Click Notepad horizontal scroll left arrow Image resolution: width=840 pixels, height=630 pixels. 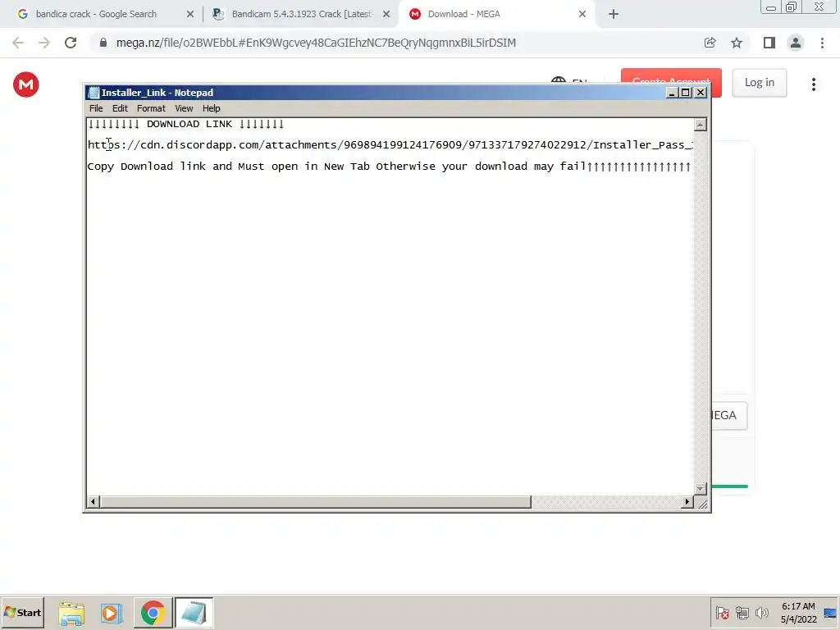(x=93, y=502)
